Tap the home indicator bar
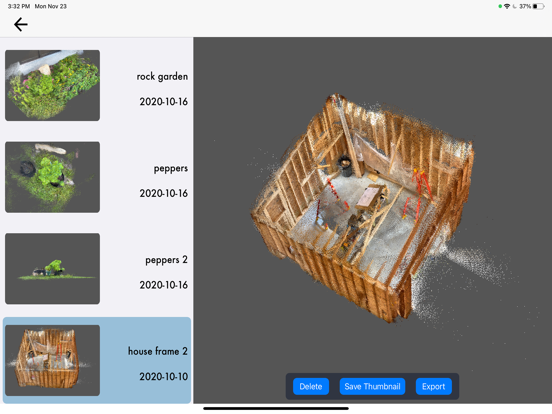The width and height of the screenshot is (552, 414). click(x=276, y=409)
